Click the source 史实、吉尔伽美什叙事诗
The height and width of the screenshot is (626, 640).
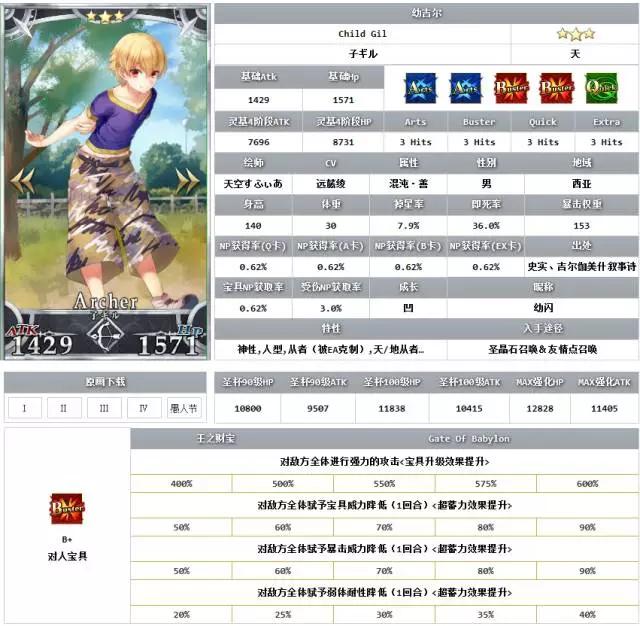coord(582,267)
